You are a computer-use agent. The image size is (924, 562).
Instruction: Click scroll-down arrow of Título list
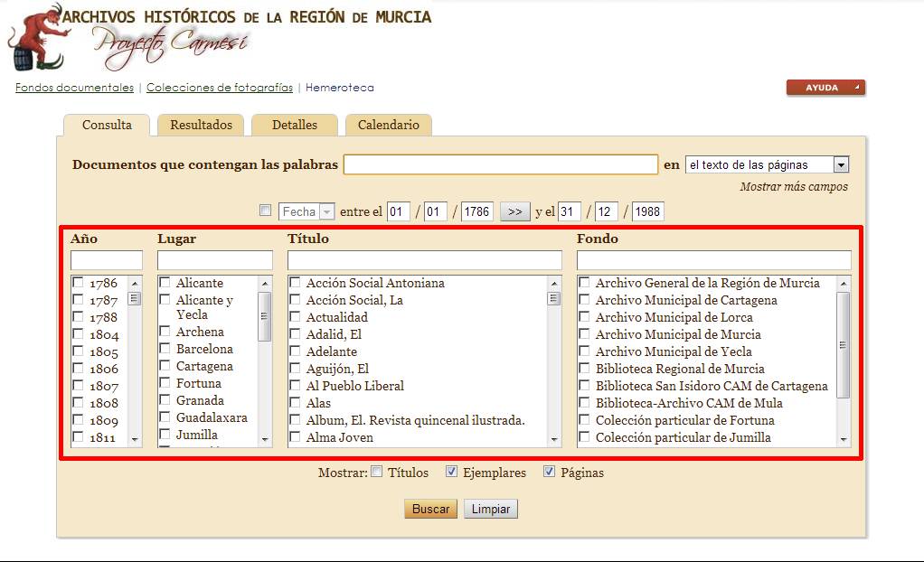(554, 439)
